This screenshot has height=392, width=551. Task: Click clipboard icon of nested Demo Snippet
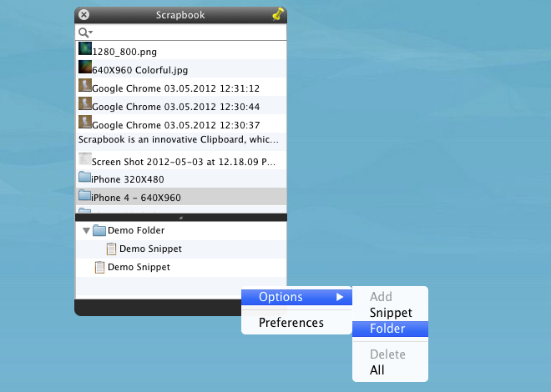111,249
